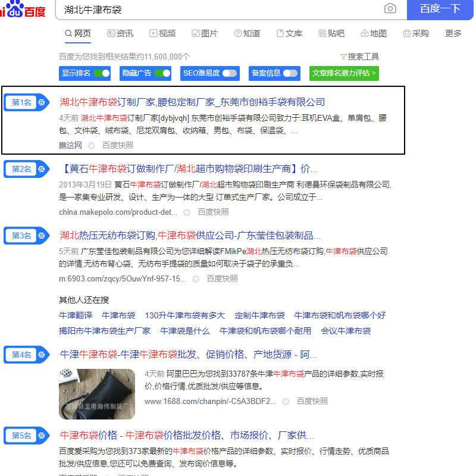
Task: Switch to the 图片 tab
Action: point(205,33)
